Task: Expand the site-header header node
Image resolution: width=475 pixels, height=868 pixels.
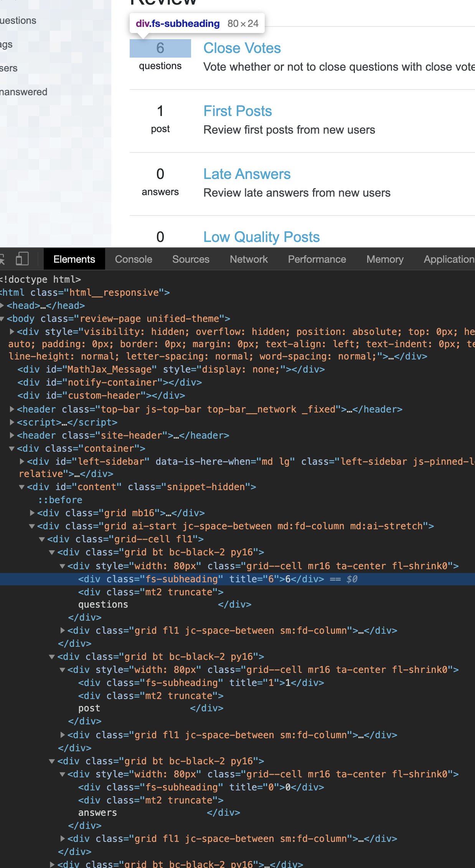Action: click(12, 435)
